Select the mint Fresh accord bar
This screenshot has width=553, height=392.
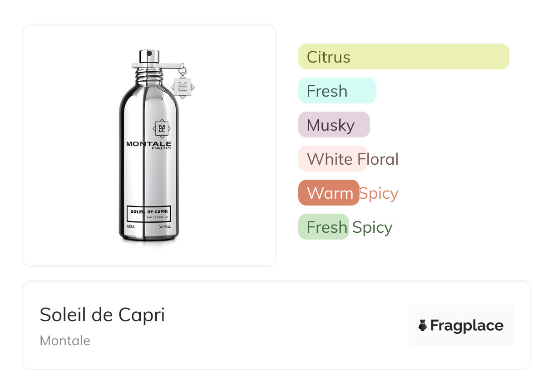point(337,91)
